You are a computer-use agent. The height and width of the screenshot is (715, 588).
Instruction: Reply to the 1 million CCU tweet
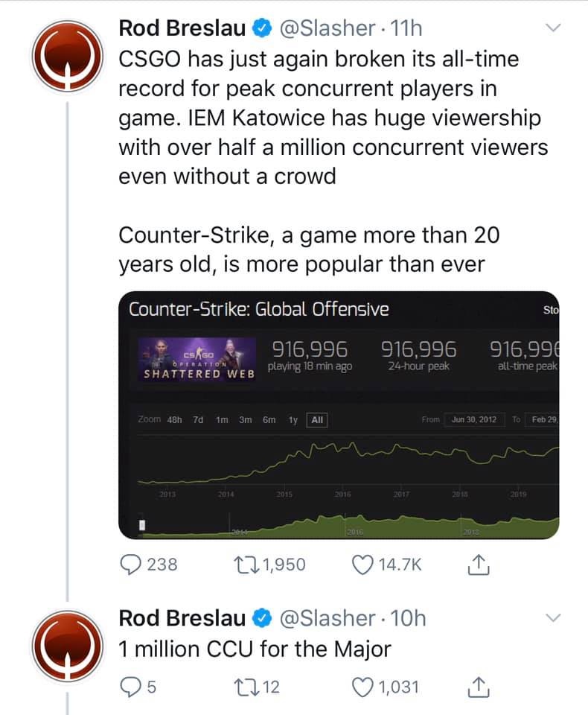[x=131, y=686]
